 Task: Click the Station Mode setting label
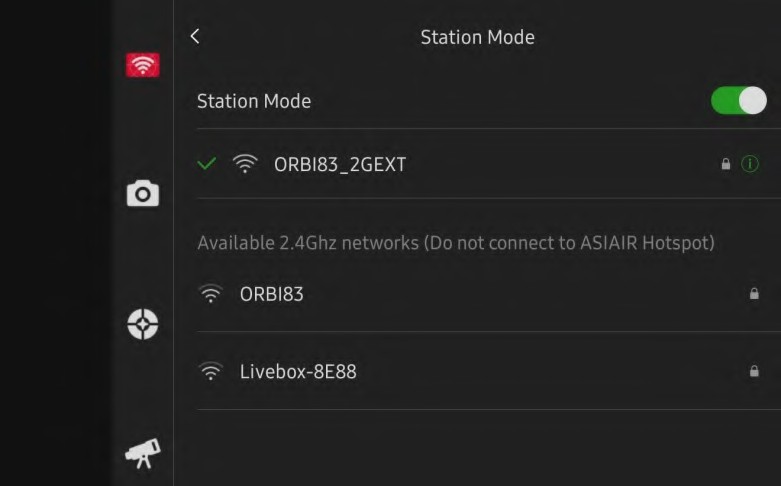click(254, 101)
